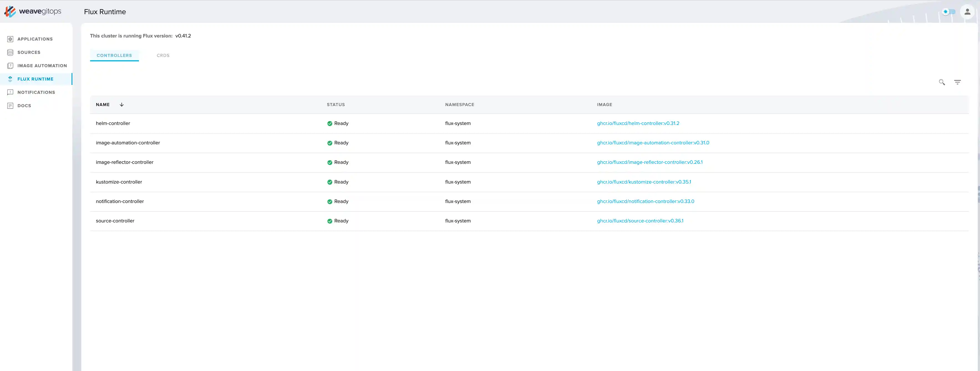Click the Weave GitOps logo

33,11
